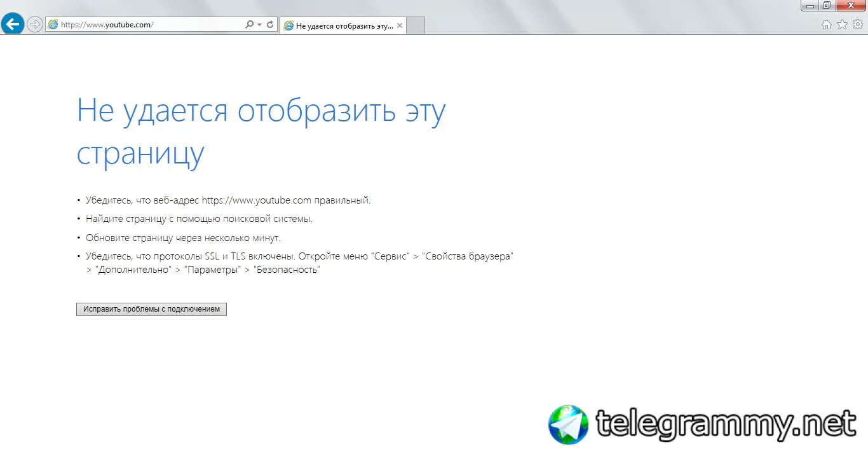Image resolution: width=868 pixels, height=463 pixels.
Task: Close the Internet Explorer window
Action: tap(850, 5)
